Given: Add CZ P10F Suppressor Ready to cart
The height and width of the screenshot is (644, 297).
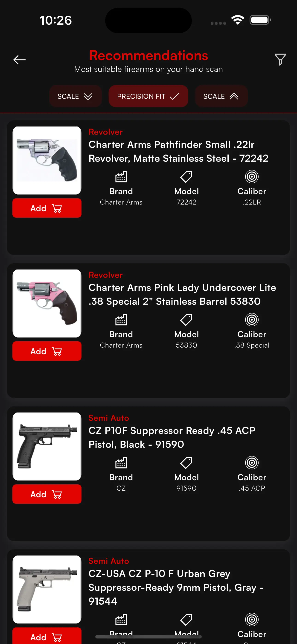Looking at the screenshot, I should pos(47,494).
